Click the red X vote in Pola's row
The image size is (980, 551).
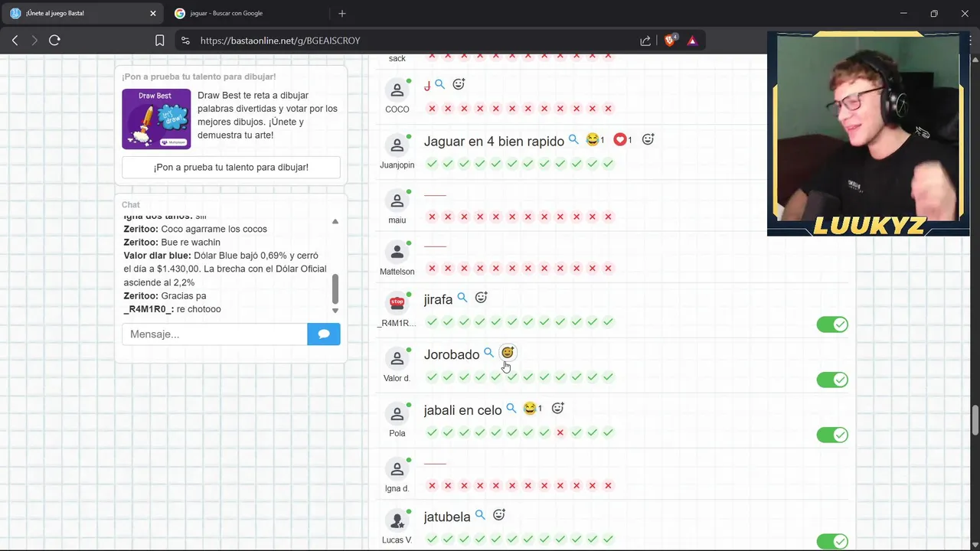click(x=560, y=432)
